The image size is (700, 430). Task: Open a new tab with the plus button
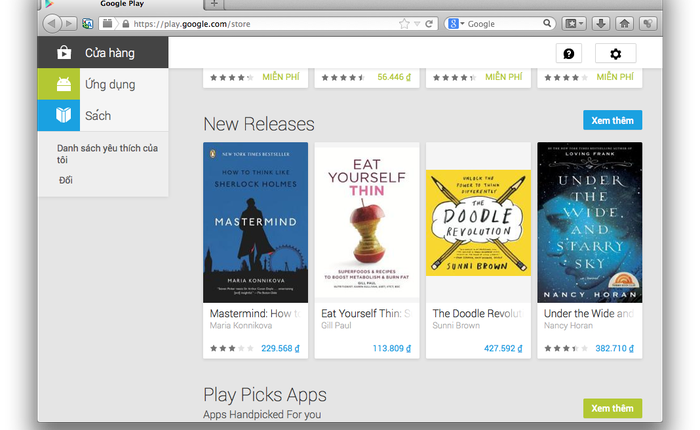click(214, 4)
